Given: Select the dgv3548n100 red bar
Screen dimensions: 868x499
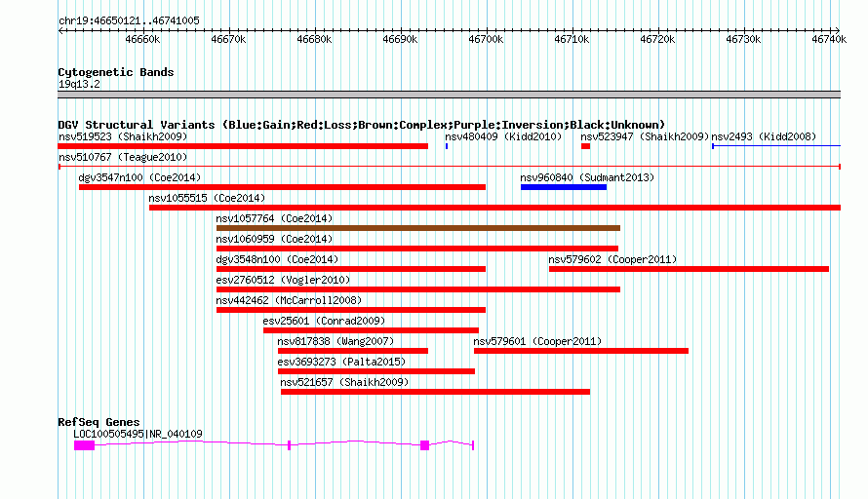Looking at the screenshot, I should pos(351,269).
